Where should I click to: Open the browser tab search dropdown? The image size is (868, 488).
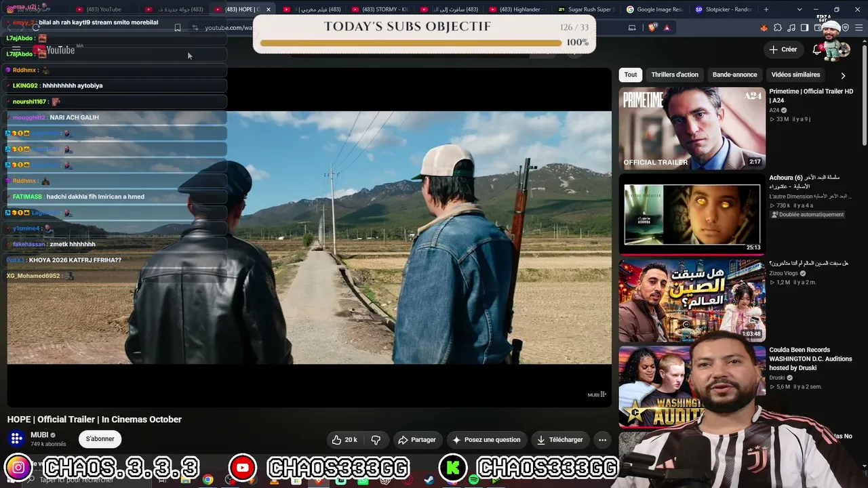pos(800,9)
